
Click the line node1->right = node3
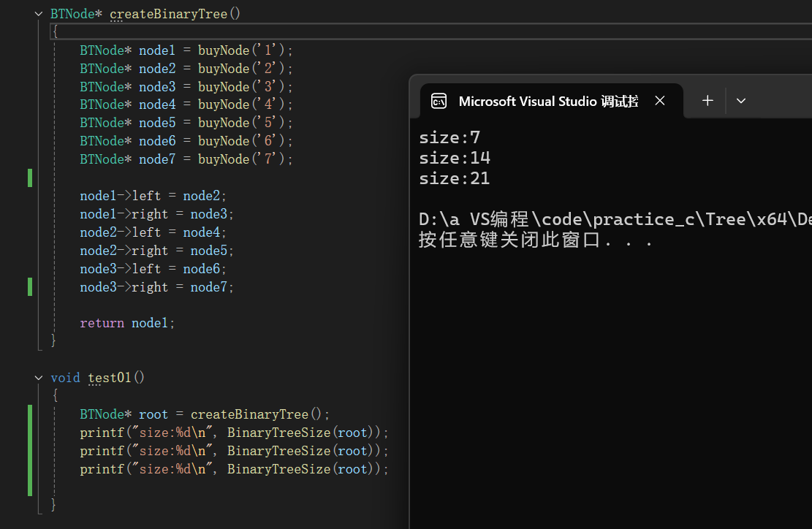click(156, 214)
